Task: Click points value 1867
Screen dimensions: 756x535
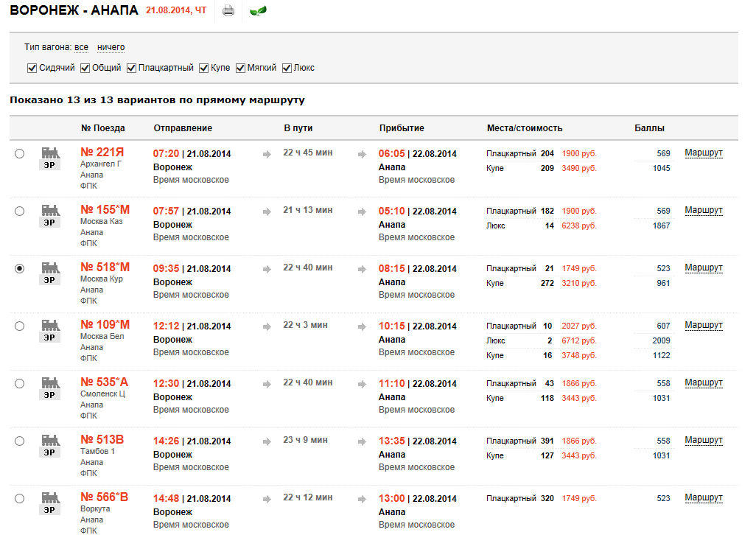Action: 661,225
